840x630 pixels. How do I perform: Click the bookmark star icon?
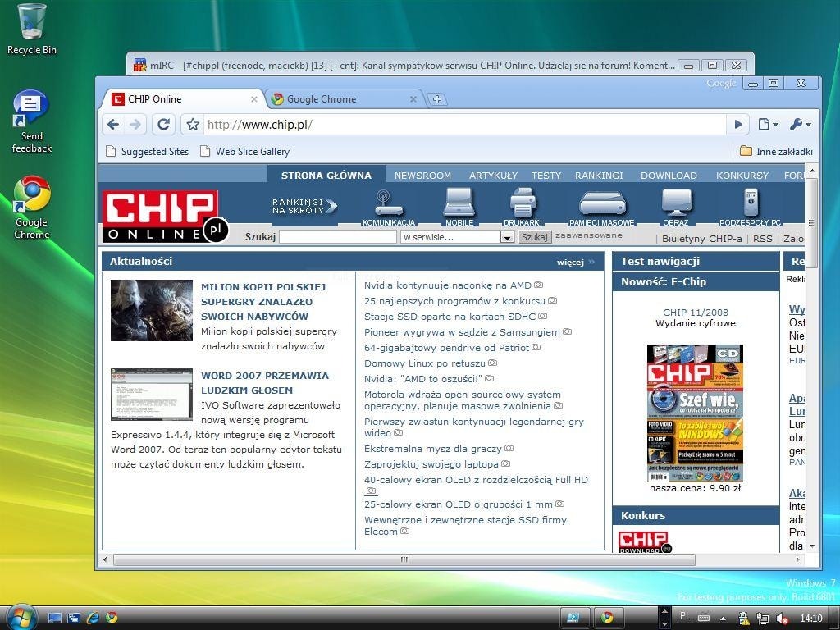pos(193,125)
